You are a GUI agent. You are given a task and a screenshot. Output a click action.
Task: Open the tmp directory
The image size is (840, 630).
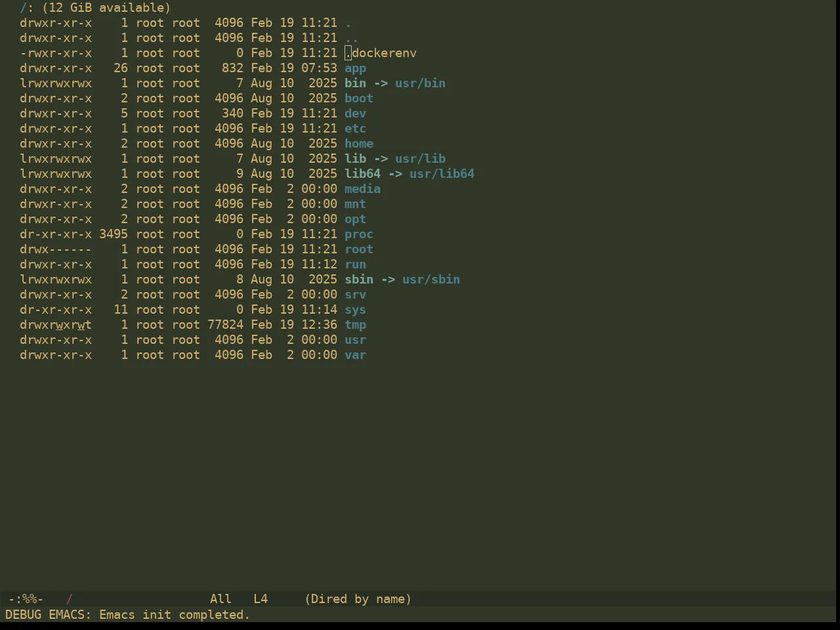pyautogui.click(x=355, y=325)
